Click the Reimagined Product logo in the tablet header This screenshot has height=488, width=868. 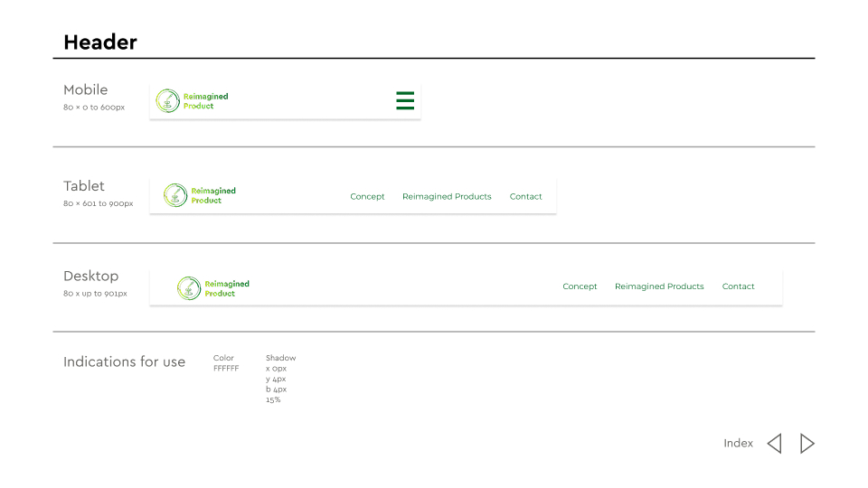tap(200, 195)
